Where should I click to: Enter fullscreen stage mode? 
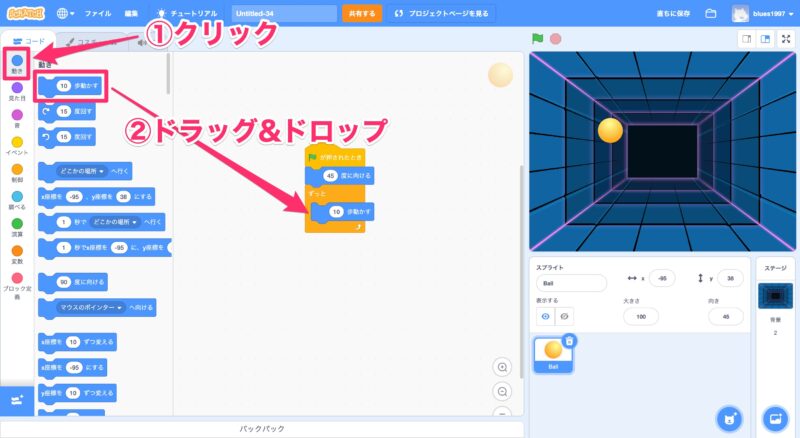coord(787,39)
